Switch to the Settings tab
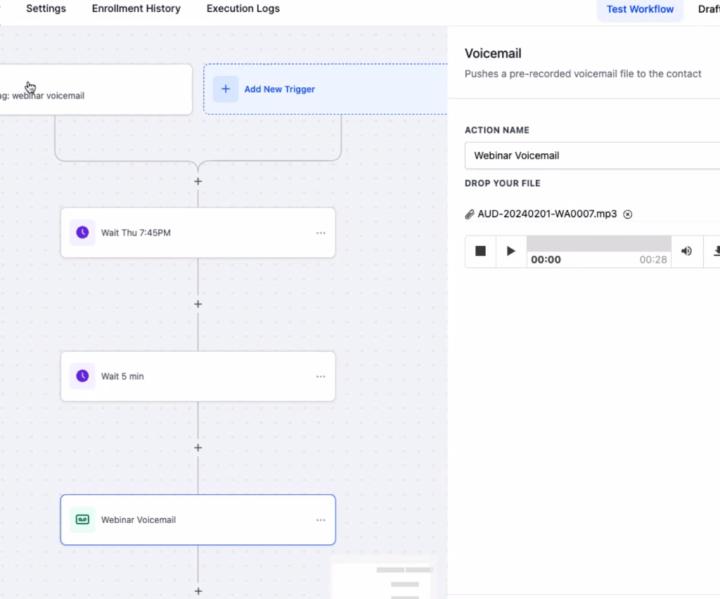The image size is (720, 599). pos(46,9)
